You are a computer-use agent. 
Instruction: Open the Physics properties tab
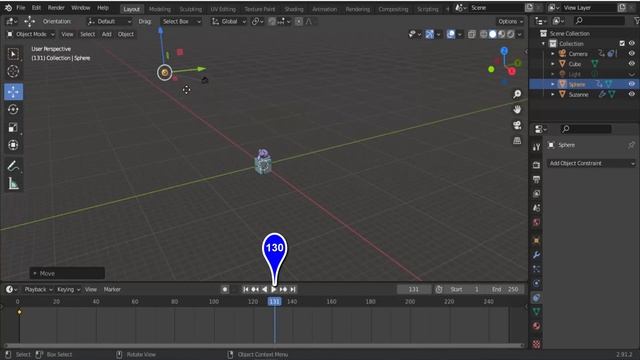[x=536, y=283]
